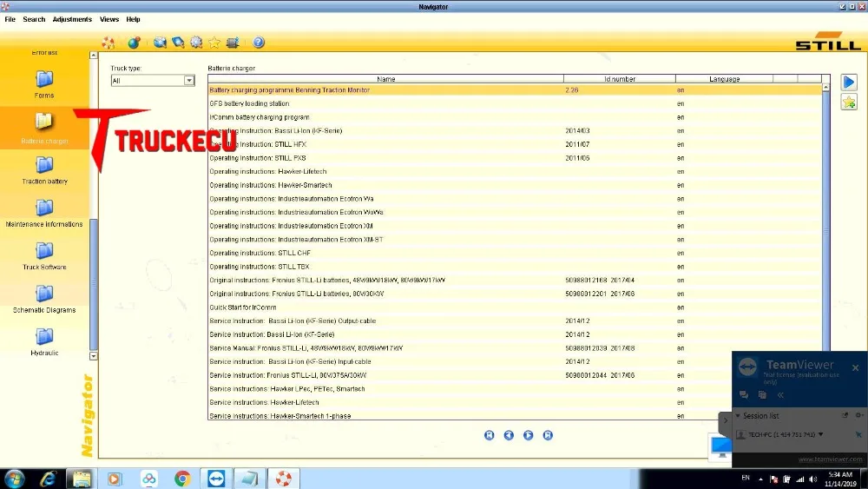Image resolution: width=868 pixels, height=489 pixels.
Task: Go to the last page
Action: [548, 435]
